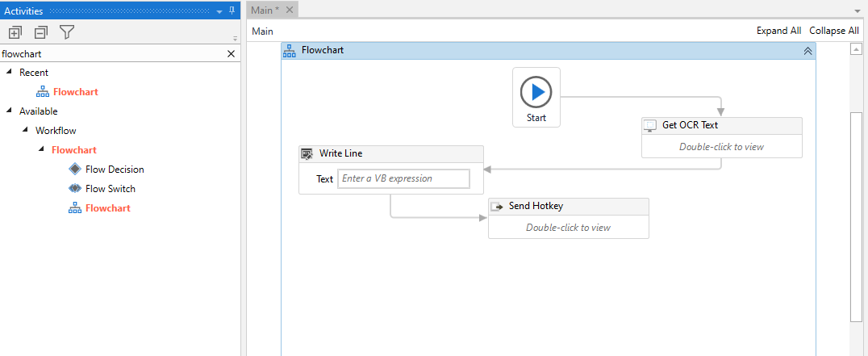Collapse the Recent tree section
Image resolution: width=868 pixels, height=356 pixels.
point(8,72)
